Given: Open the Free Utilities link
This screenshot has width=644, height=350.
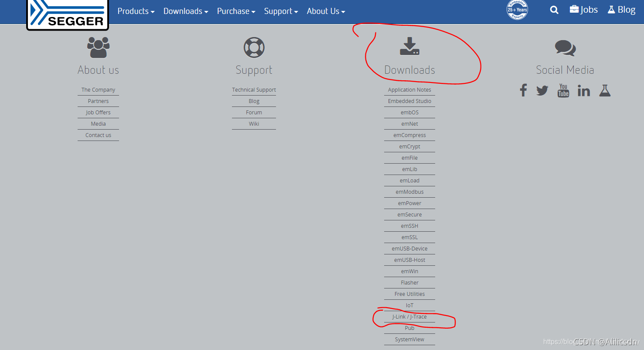Looking at the screenshot, I should pyautogui.click(x=409, y=294).
